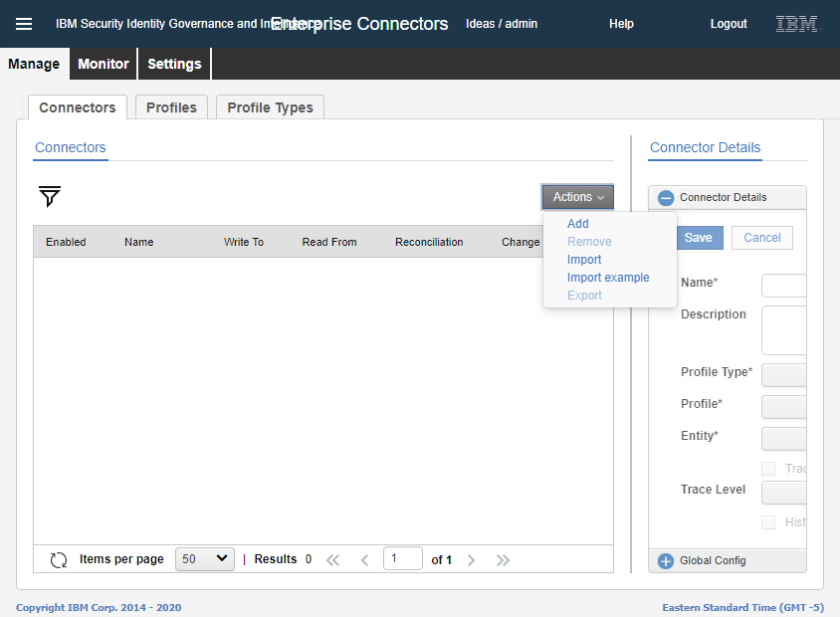Click the Save button in Connector Details
840x617 pixels.
[x=699, y=238]
